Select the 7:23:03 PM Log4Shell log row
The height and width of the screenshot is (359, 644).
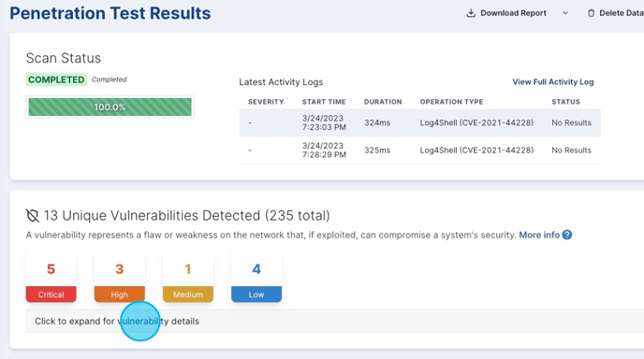(x=419, y=122)
